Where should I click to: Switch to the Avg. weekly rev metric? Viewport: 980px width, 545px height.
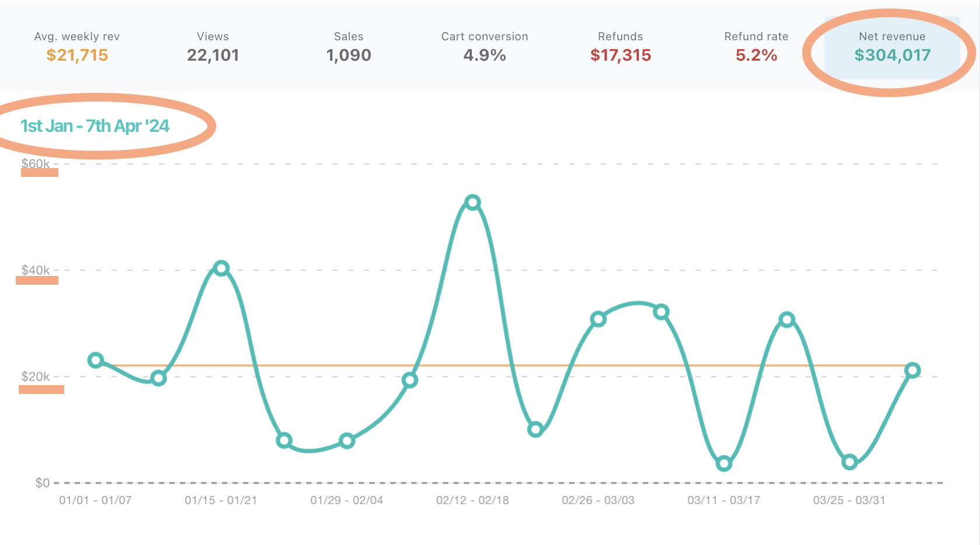pyautogui.click(x=77, y=48)
